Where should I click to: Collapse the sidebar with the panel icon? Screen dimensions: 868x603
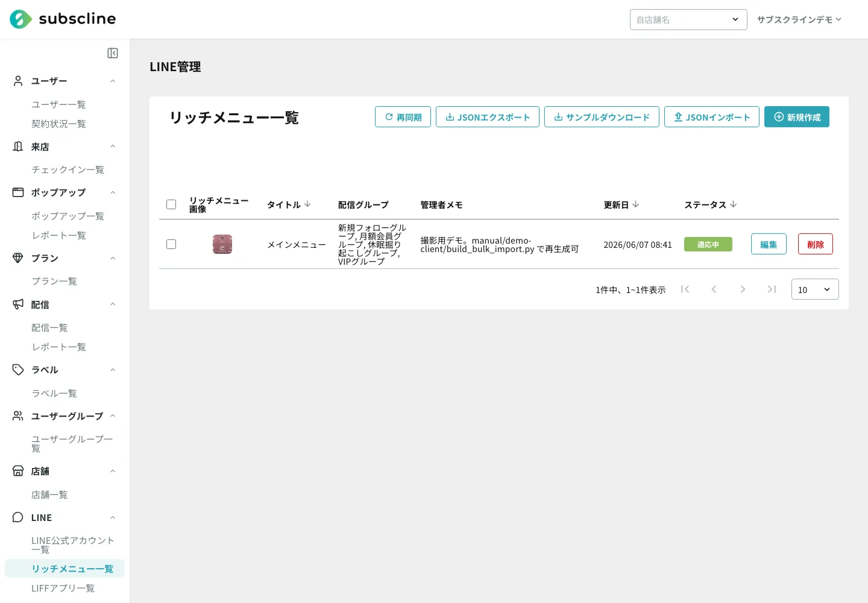pos(113,53)
